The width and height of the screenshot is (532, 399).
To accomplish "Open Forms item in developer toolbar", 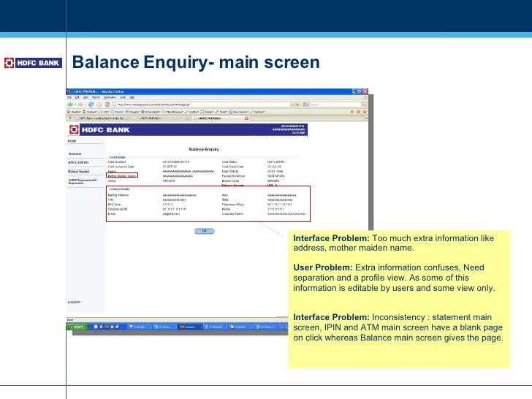I will [x=117, y=112].
